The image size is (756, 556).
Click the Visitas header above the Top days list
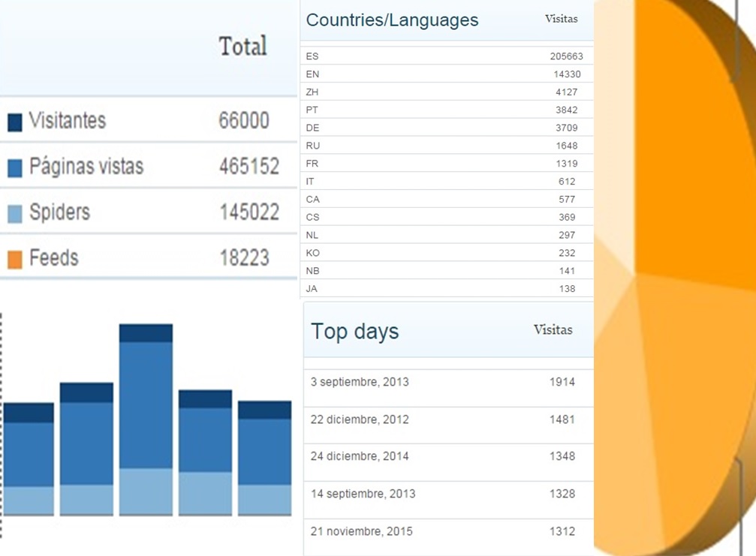coord(553,330)
